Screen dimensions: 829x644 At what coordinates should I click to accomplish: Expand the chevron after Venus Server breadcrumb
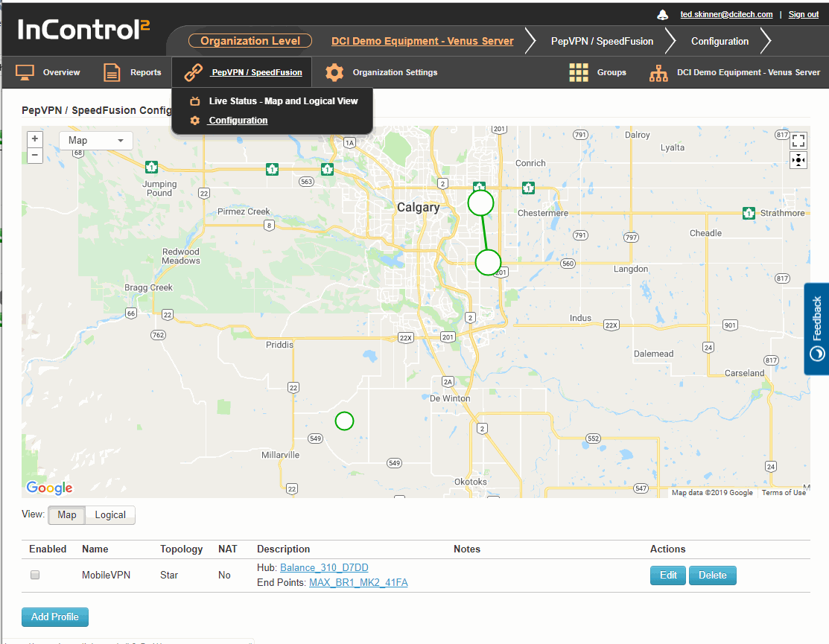(530, 41)
